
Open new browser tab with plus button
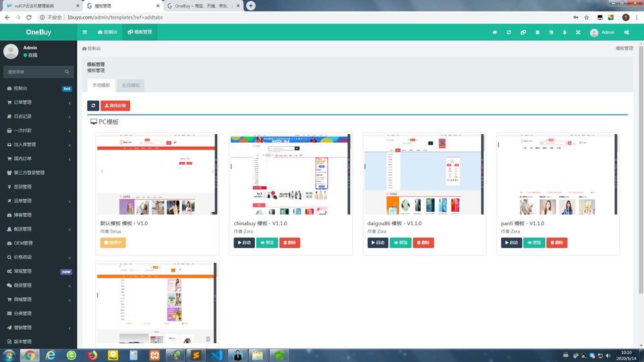point(250,6)
